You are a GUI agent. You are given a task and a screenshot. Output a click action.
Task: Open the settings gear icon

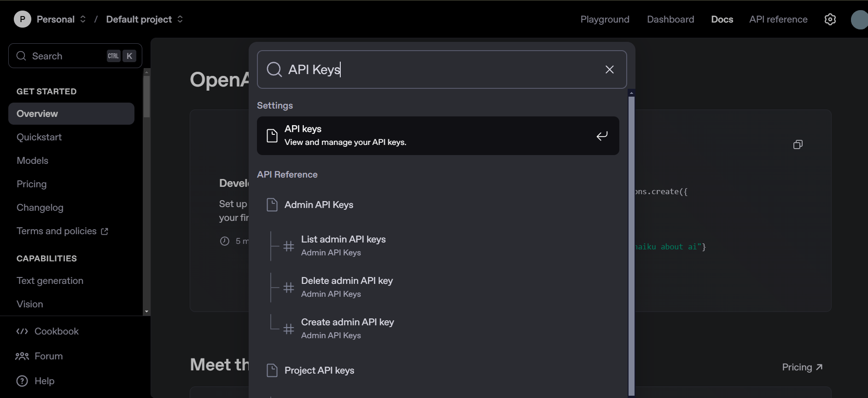click(x=830, y=19)
